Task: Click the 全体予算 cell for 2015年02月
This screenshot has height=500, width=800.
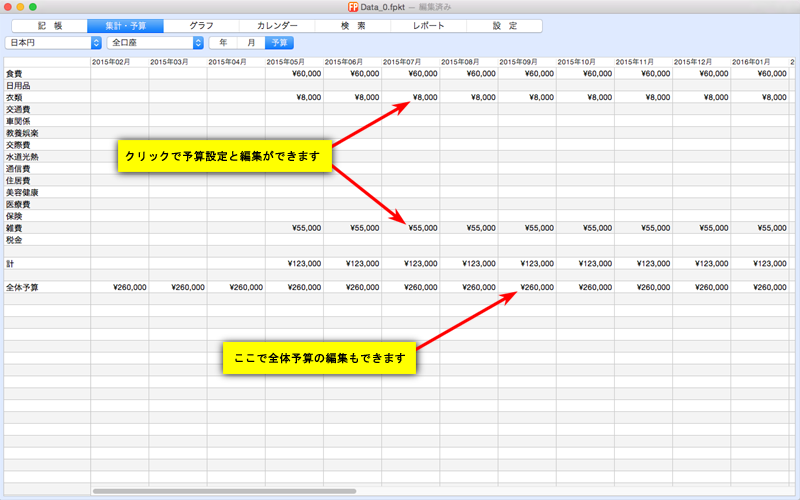Action: [x=119, y=287]
